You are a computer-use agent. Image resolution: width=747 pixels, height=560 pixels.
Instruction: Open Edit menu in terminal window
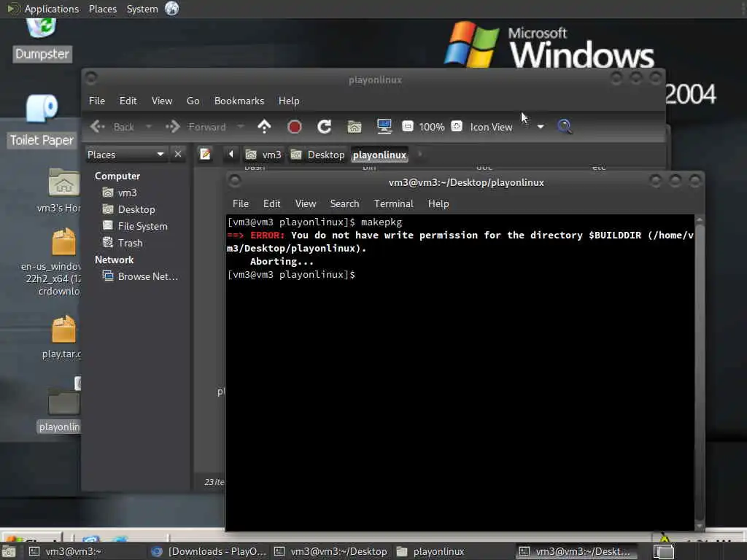(x=271, y=204)
